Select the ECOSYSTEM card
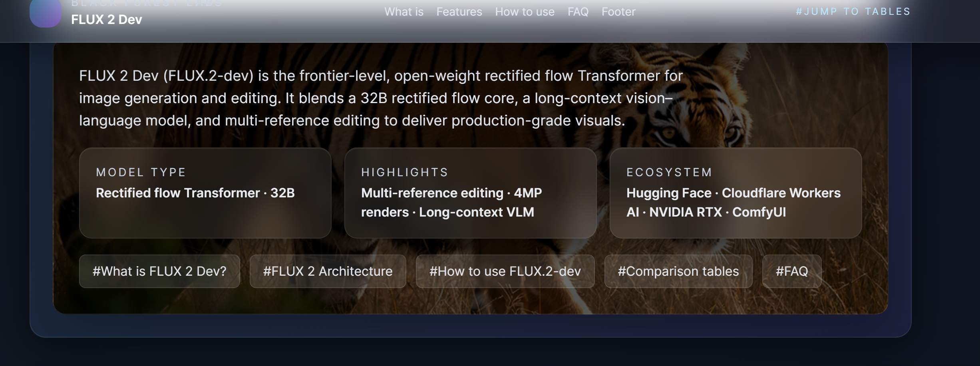The image size is (980, 366). 735,195
